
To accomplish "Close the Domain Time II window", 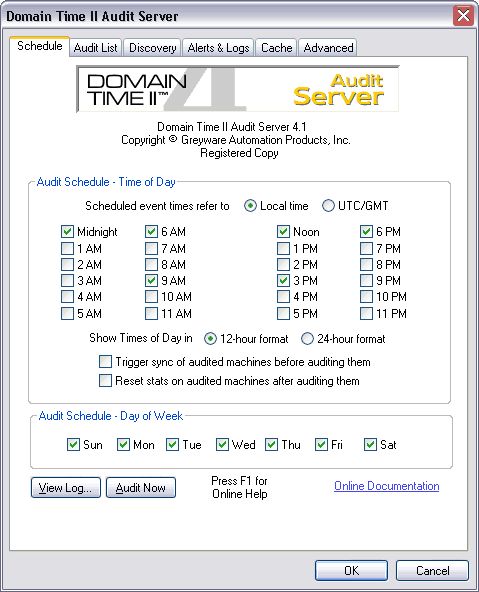I will [463, 15].
